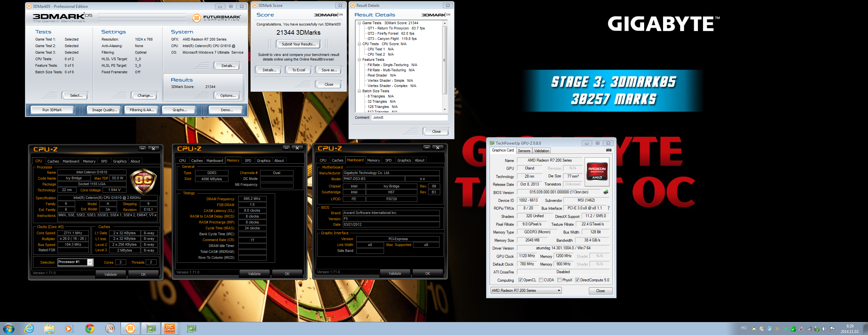This screenshot has width=868, height=335.
Task: Toggle the DirectCompute 5.0 checkbox
Action: 577,280
